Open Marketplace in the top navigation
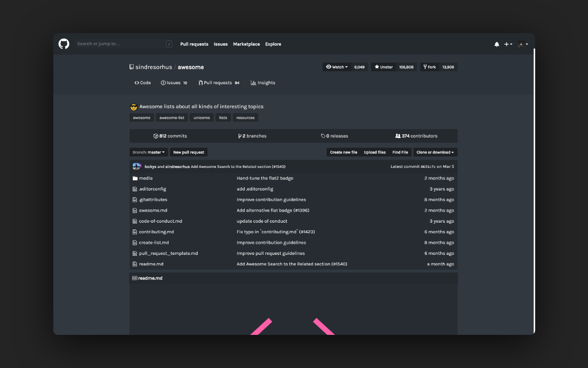Screen dimensions: 588x368 click(246, 44)
